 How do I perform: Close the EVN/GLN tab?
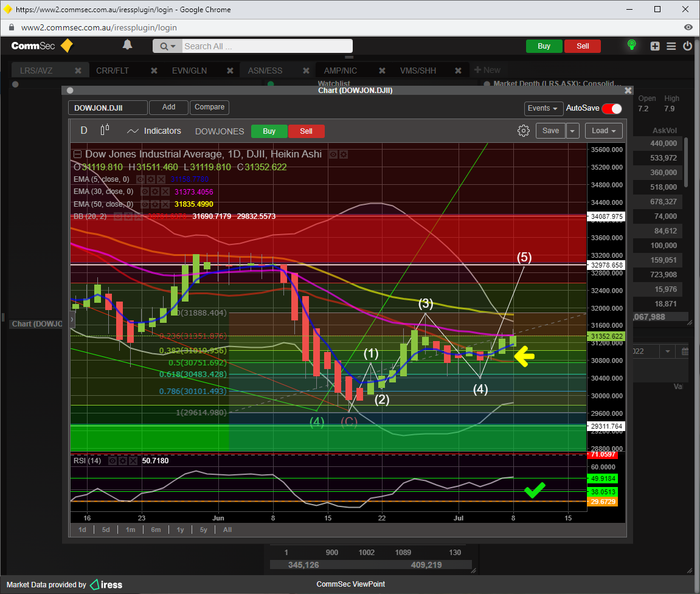pos(230,71)
